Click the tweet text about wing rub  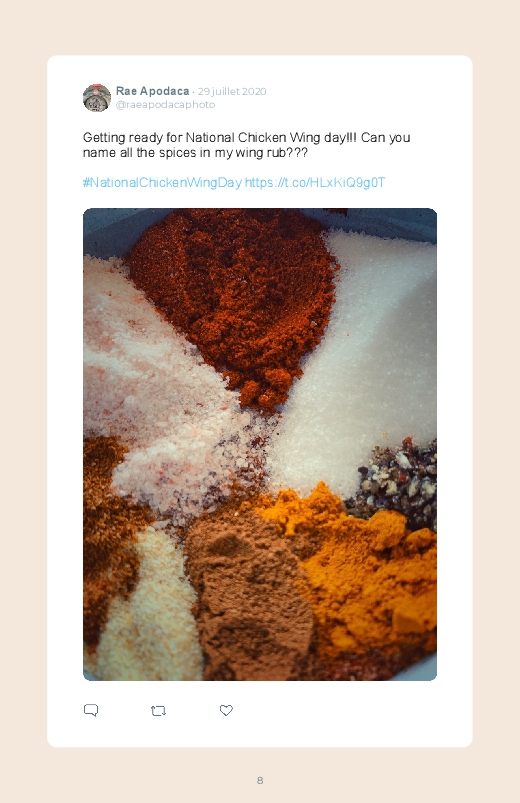coord(246,145)
